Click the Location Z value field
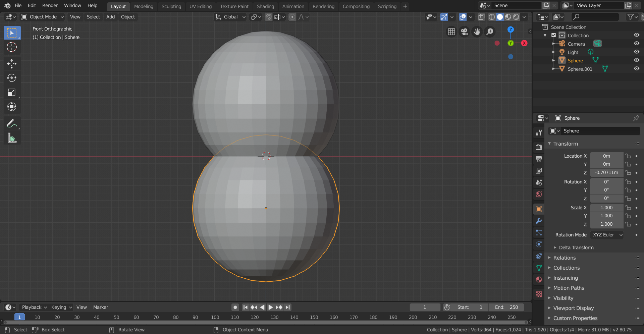This screenshot has height=334, width=644. [x=606, y=173]
